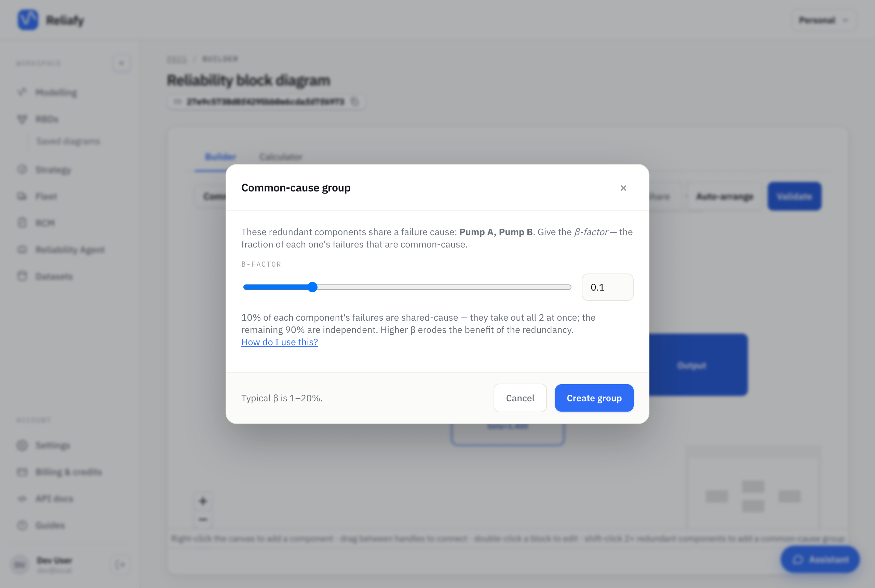Click the Datasets sidebar icon
The width and height of the screenshot is (875, 588).
tap(22, 276)
